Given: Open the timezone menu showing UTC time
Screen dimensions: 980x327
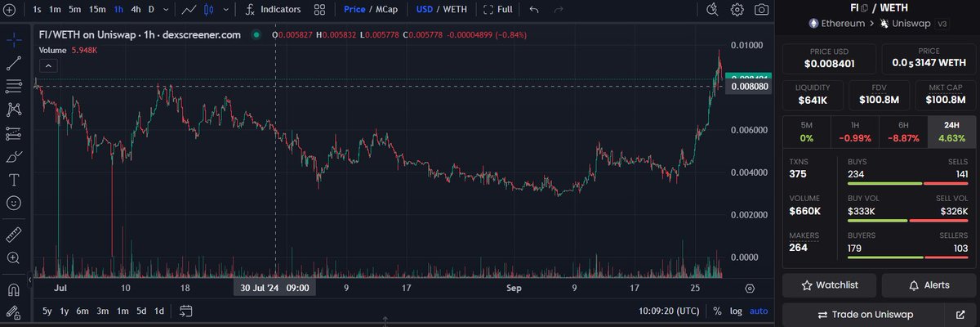Looking at the screenshot, I should (x=669, y=311).
